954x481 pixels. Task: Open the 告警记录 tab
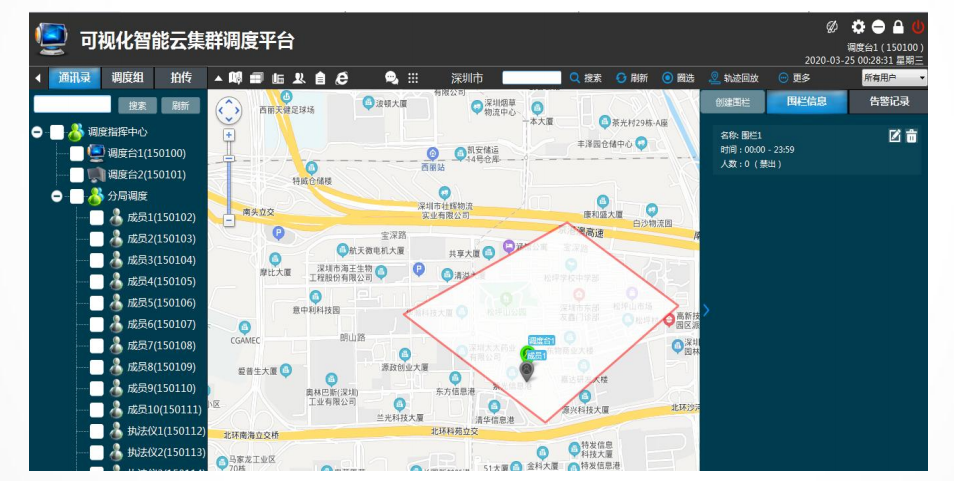coord(888,102)
